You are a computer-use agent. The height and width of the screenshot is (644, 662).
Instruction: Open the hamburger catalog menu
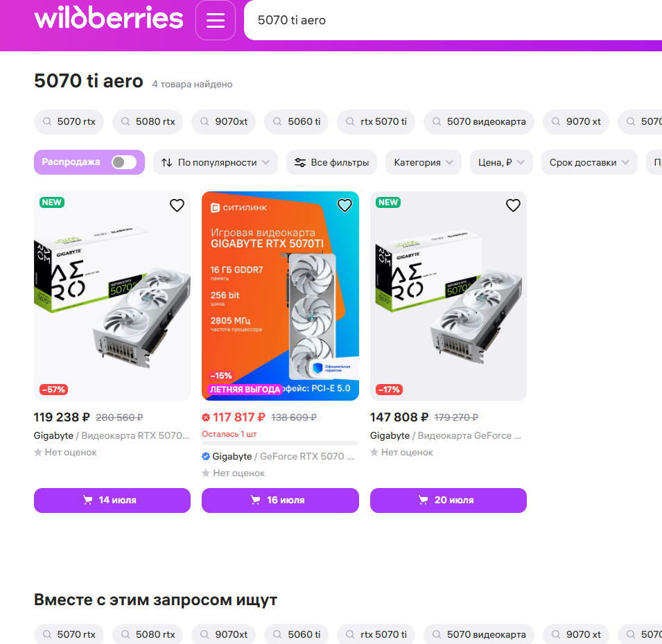216,20
